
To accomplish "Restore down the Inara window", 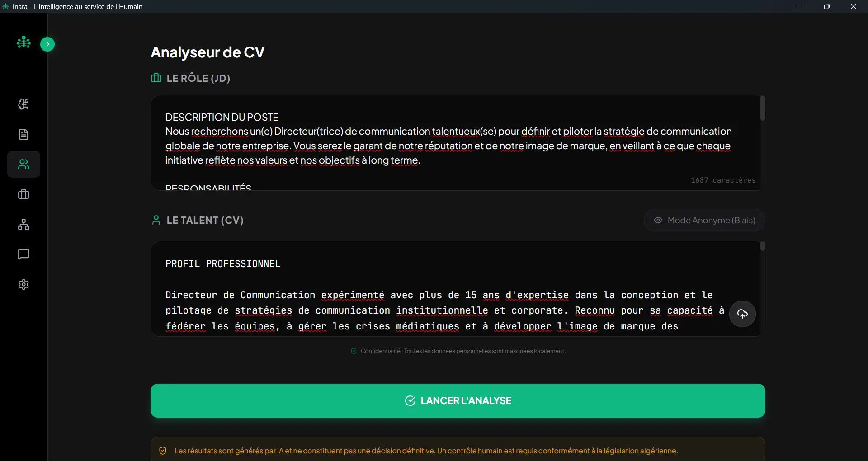I will pos(827,6).
